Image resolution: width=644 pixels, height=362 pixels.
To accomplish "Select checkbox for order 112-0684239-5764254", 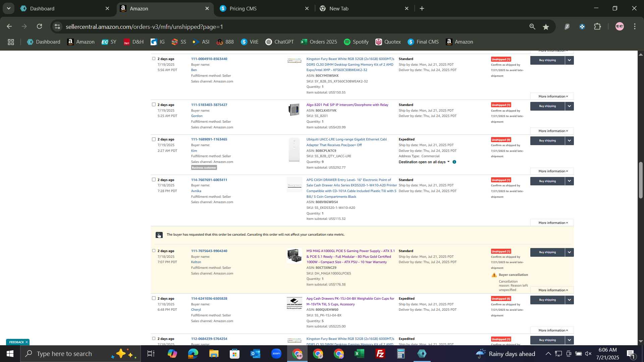I will 154,339.
